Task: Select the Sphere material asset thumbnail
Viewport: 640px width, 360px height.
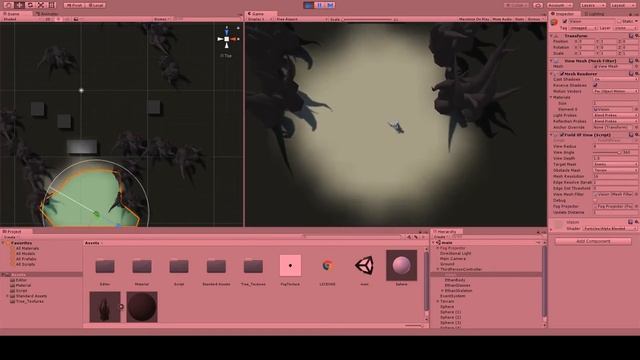Action: (401, 266)
